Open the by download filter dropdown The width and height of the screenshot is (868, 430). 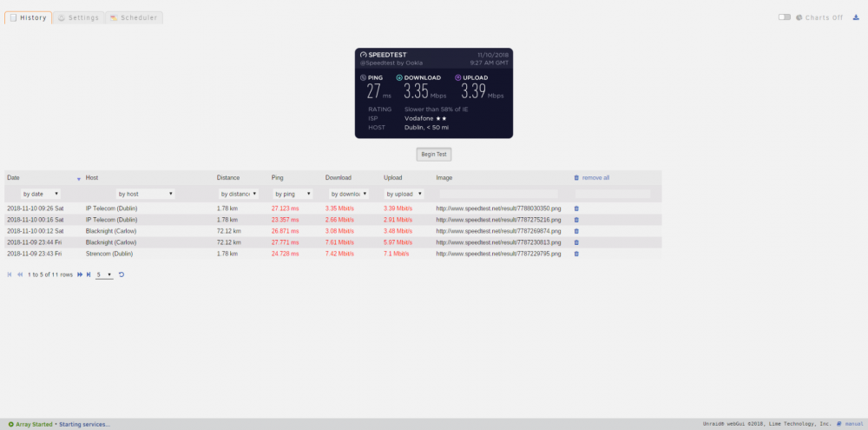[x=349, y=194]
